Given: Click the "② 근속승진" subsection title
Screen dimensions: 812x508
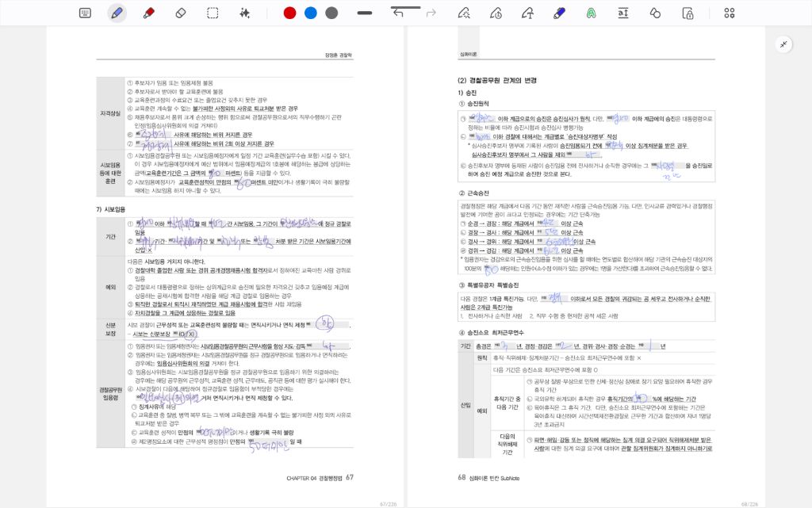Looking at the screenshot, I should coord(474,193).
